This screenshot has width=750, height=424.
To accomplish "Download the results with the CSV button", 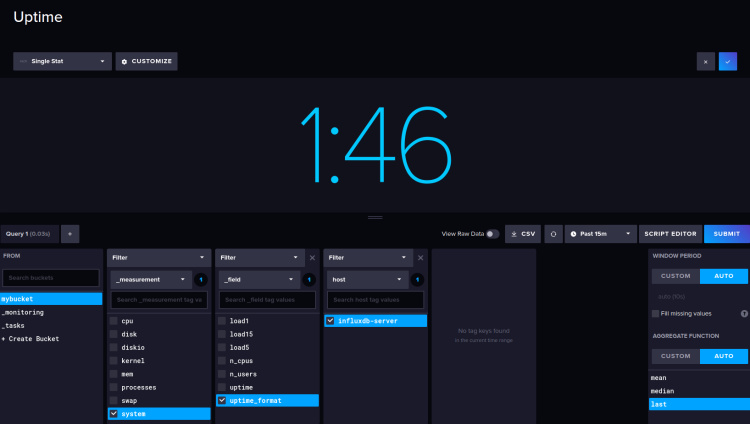I will coord(523,234).
